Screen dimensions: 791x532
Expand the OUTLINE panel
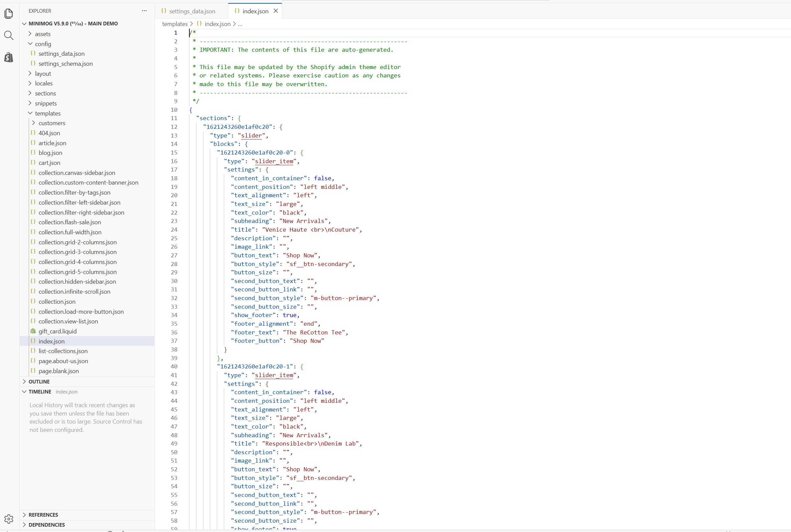(87, 382)
